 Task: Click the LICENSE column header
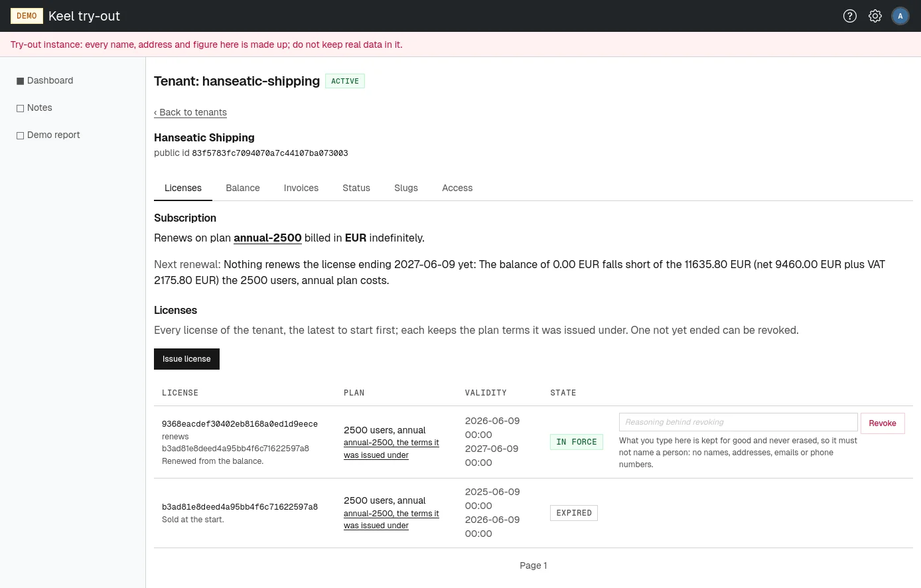[180, 393]
